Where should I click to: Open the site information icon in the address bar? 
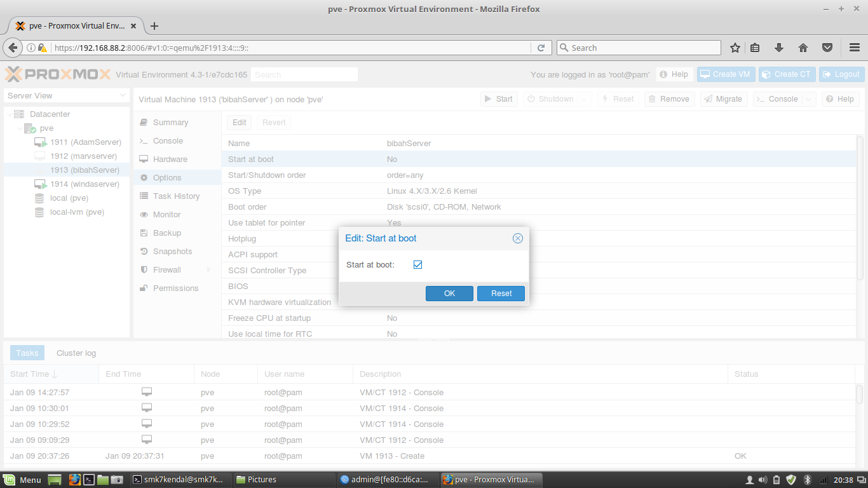pos(30,48)
